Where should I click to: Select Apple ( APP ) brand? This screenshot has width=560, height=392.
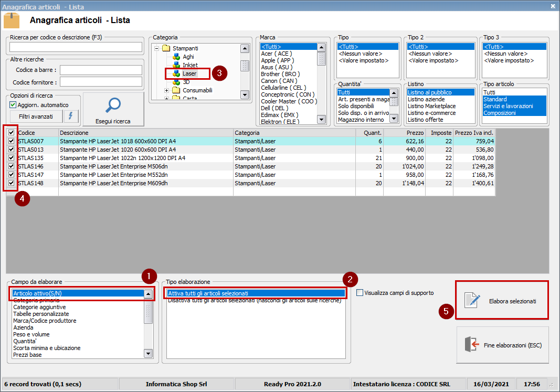point(289,60)
